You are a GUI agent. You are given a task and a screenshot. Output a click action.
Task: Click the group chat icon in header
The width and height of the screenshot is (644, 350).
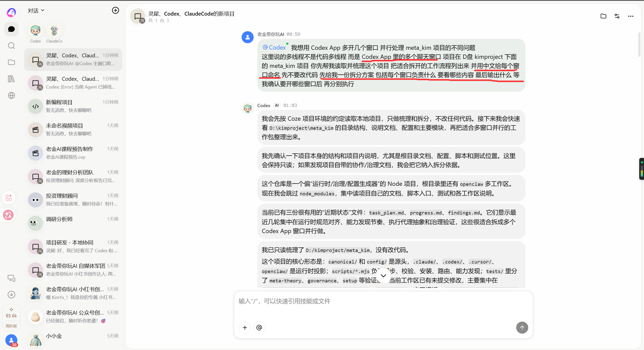coord(138,16)
